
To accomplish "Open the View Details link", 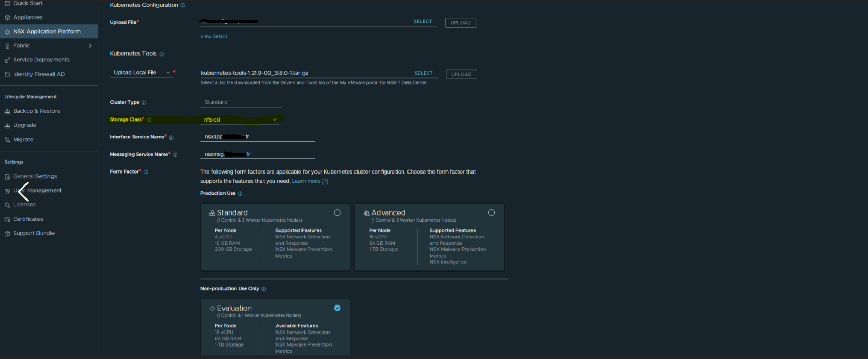I will tap(214, 36).
